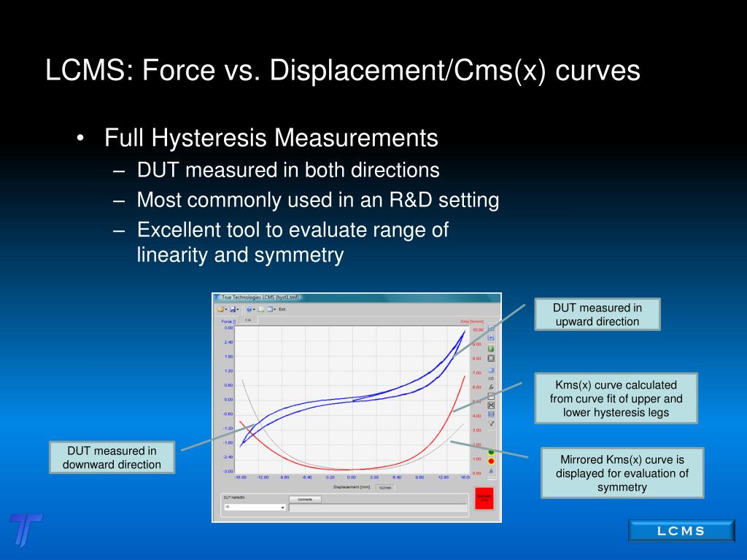747x560 pixels.
Task: Click the Comments button
Action: coord(305,499)
